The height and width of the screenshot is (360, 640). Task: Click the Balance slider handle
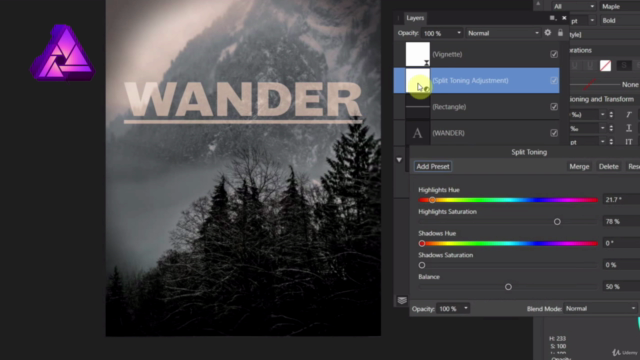point(508,287)
